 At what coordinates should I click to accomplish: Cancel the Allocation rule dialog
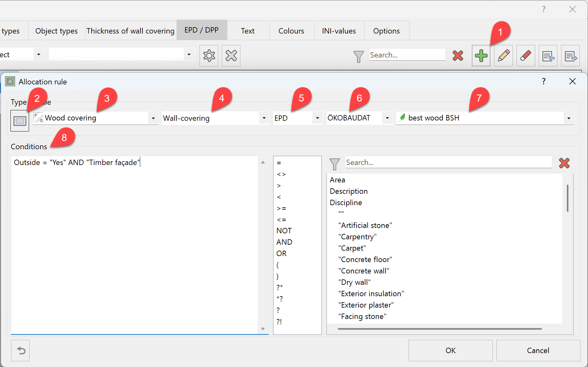538,350
